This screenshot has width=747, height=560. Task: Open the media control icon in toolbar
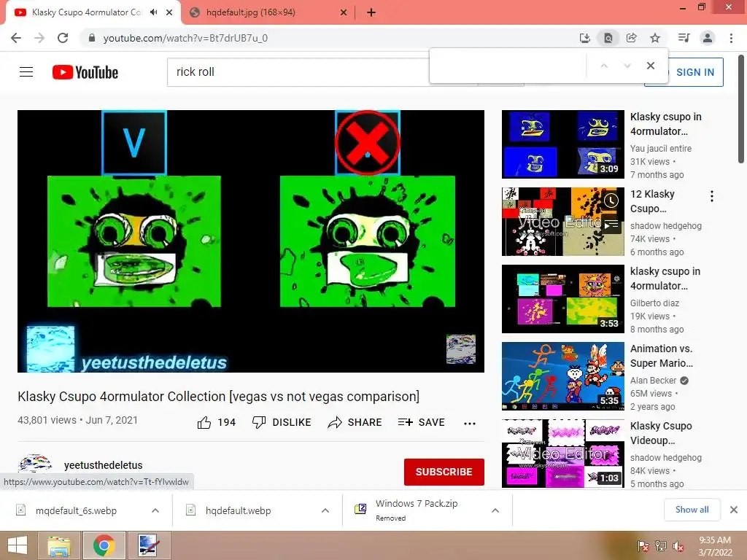point(684,38)
